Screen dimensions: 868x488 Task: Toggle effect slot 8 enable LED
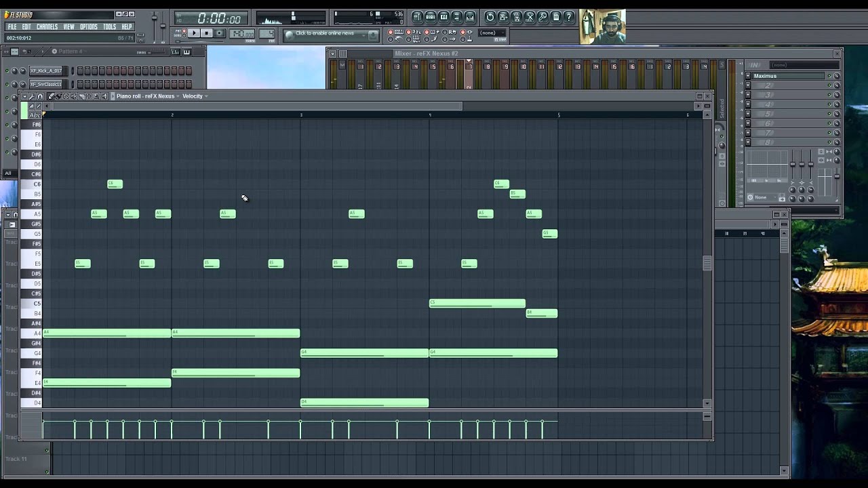829,142
